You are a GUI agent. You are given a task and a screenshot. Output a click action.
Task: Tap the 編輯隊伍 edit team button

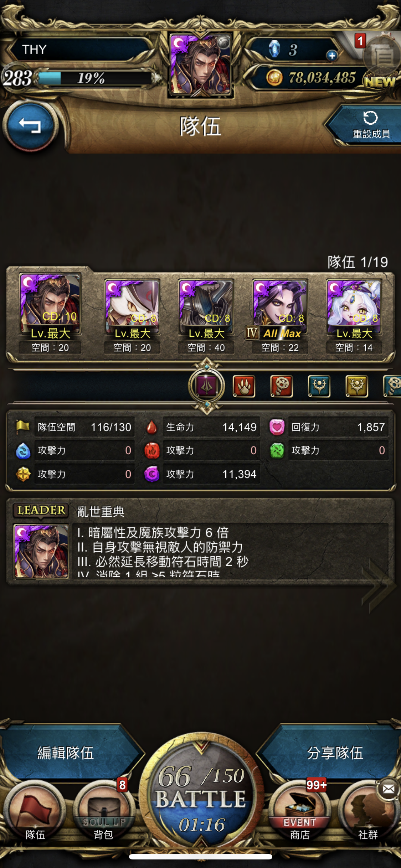pyautogui.click(x=66, y=753)
